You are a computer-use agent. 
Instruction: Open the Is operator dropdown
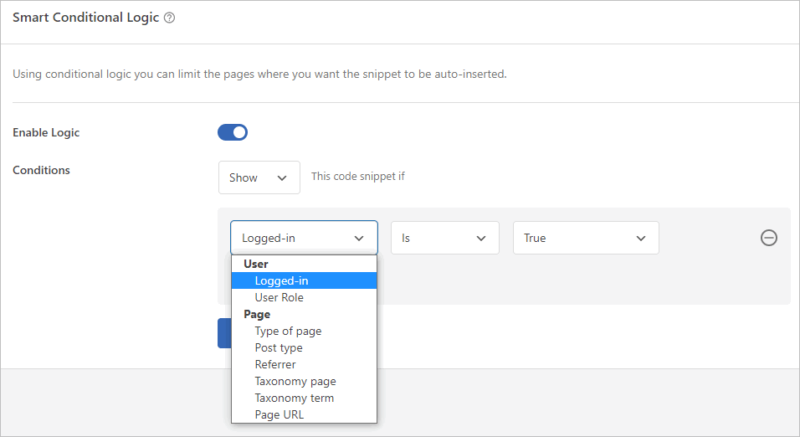445,238
